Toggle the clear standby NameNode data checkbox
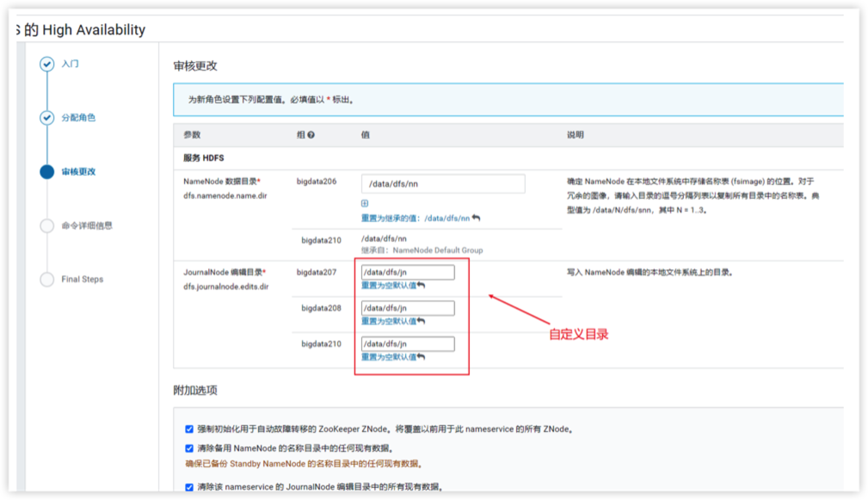Image resolution: width=868 pixels, height=500 pixels. tap(189, 448)
